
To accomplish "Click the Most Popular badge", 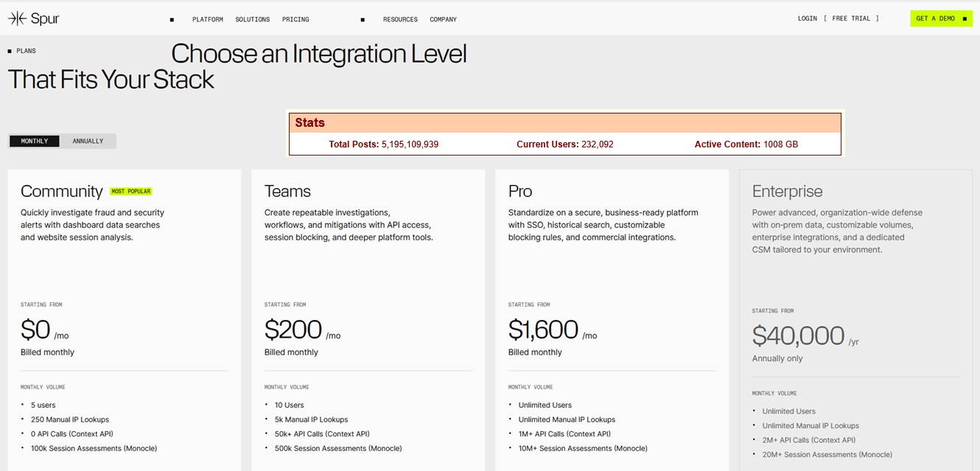I will coord(130,192).
